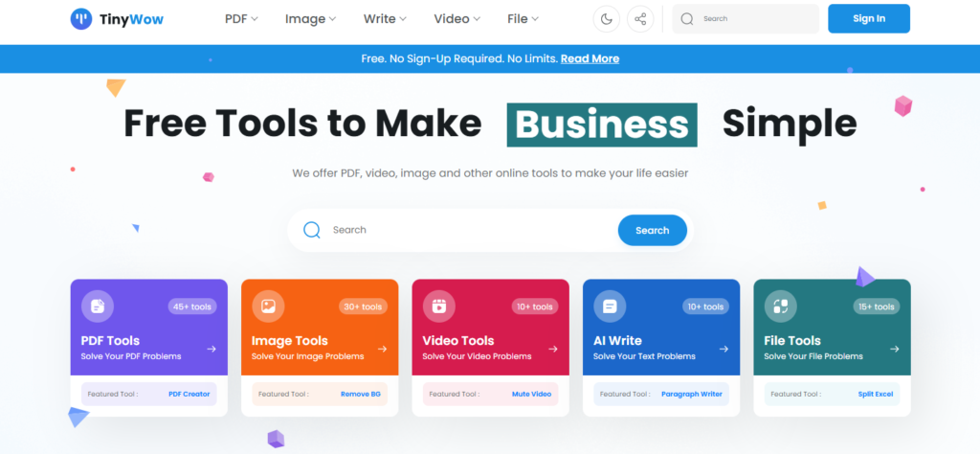Click the highlighted Business headline word
Image resolution: width=980 pixels, height=454 pixels.
[x=602, y=125]
